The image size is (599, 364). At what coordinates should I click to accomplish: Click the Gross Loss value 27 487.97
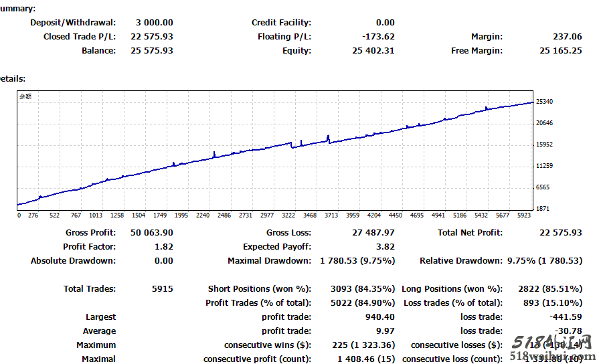coord(373,233)
